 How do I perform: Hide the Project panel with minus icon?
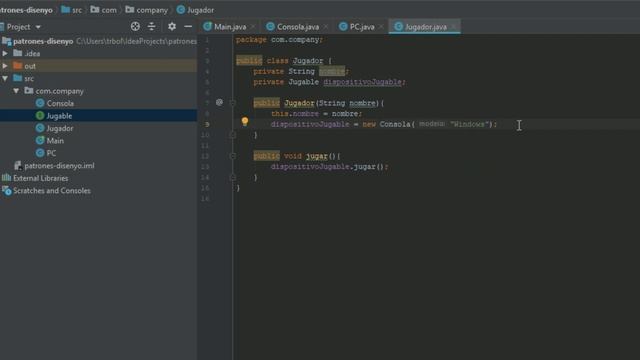click(x=188, y=27)
